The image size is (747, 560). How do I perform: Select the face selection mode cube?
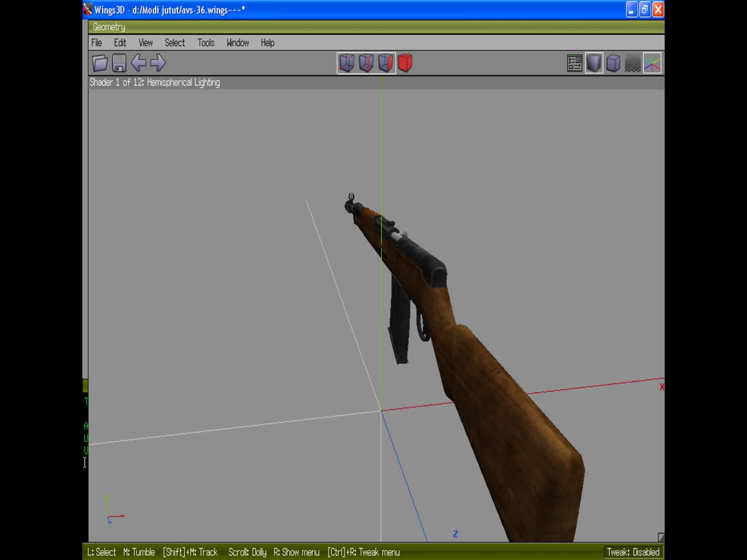pyautogui.click(x=385, y=63)
